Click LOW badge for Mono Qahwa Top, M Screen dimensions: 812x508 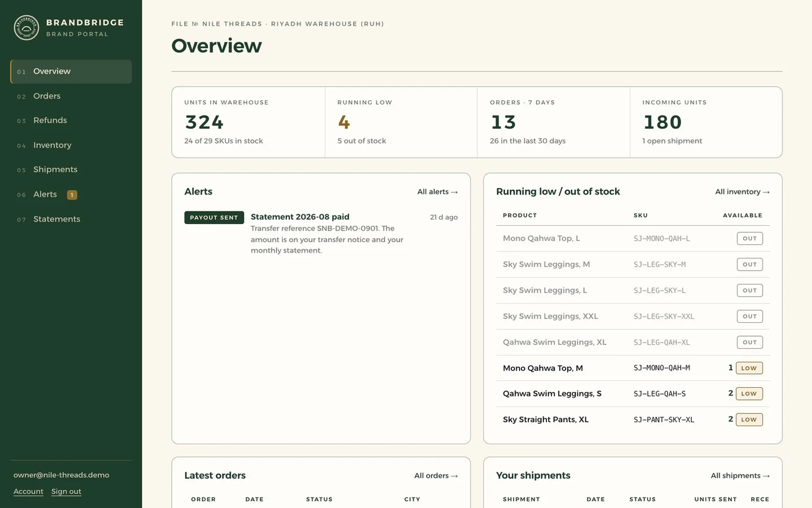(x=749, y=368)
